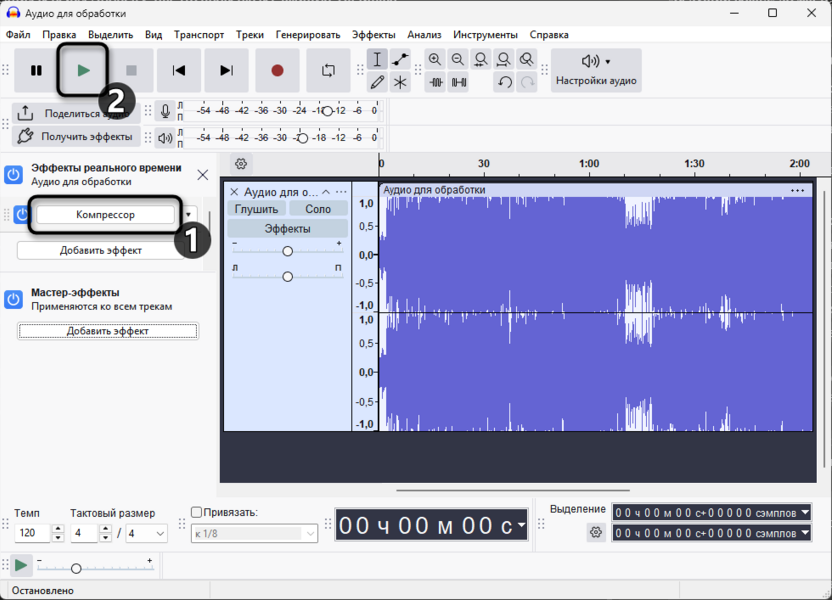Stop playback with the Stop button
Image resolution: width=832 pixels, height=600 pixels.
(x=131, y=71)
